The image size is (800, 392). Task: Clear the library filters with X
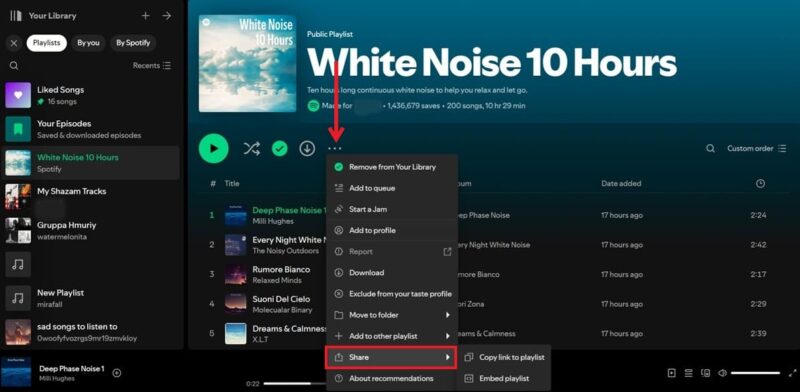[x=14, y=43]
